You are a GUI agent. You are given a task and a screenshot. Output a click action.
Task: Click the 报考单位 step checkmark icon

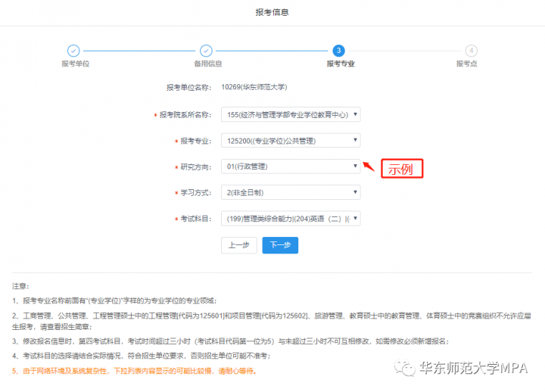pyautogui.click(x=73, y=51)
